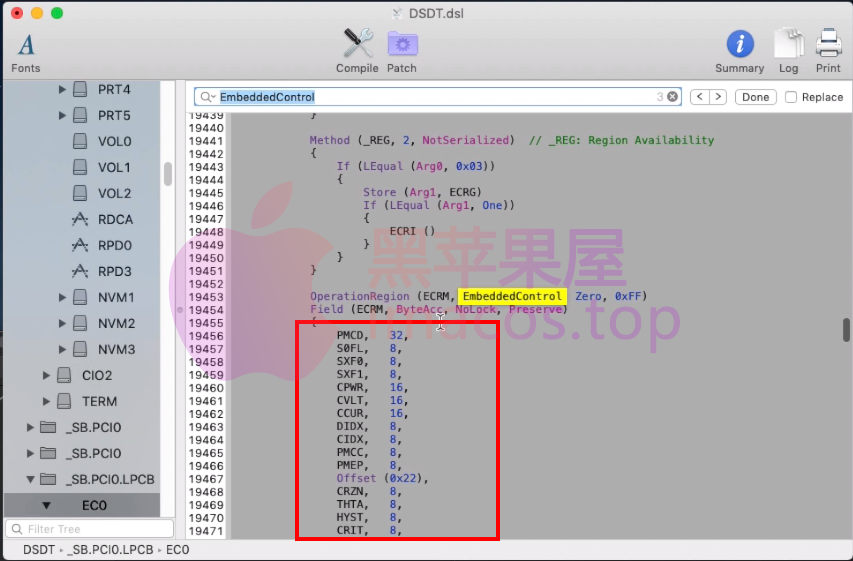Open search options magnifier menu
Viewport: 853px width, 561px height.
(208, 97)
